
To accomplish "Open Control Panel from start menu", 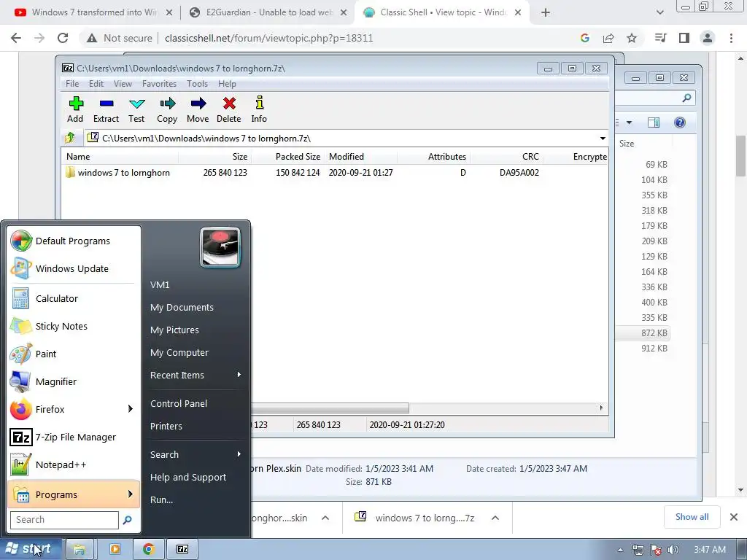I will click(179, 404).
